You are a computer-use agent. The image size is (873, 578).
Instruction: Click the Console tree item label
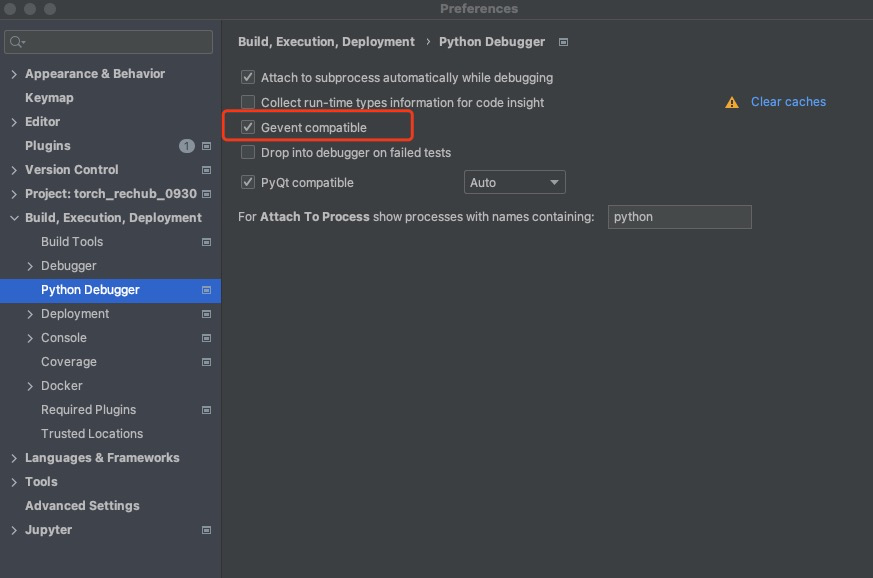(x=63, y=338)
